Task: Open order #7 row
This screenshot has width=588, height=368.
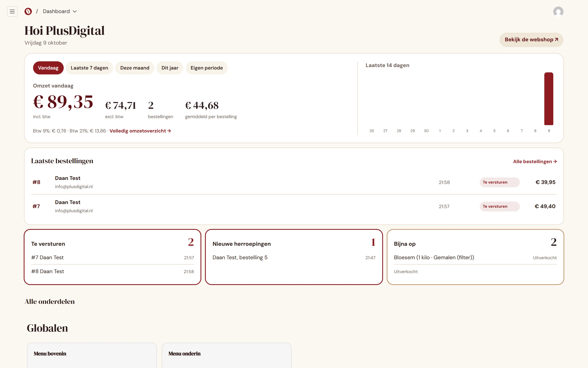Action: click(294, 206)
